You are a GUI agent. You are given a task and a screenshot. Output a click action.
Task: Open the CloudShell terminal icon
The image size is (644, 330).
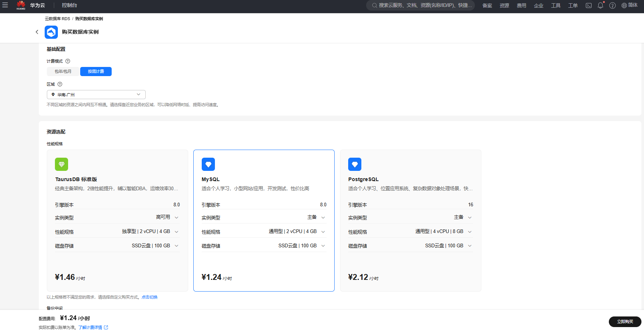coord(589,5)
